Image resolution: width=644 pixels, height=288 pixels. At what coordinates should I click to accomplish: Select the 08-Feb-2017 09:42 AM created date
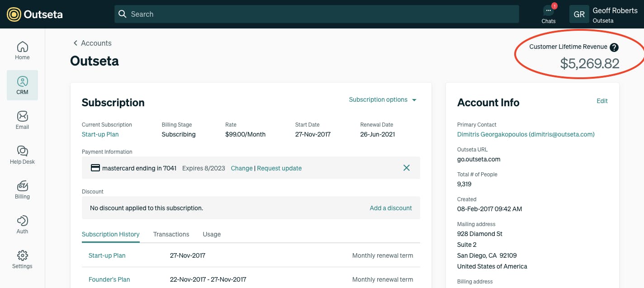(x=490, y=209)
